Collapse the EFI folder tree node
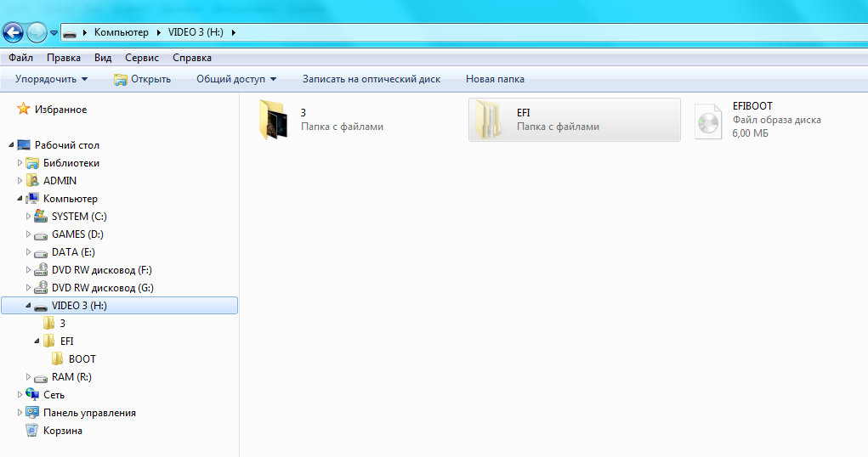The width and height of the screenshot is (868, 457). pyautogui.click(x=37, y=341)
